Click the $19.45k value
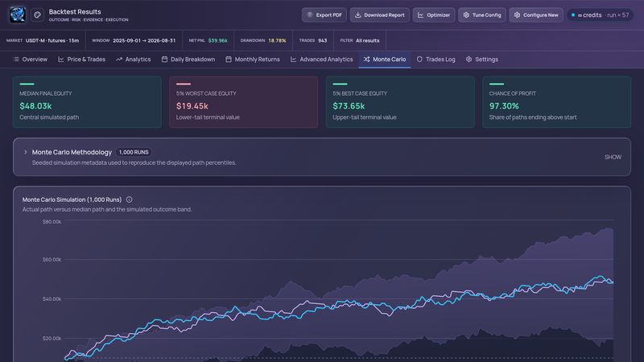 [192, 106]
